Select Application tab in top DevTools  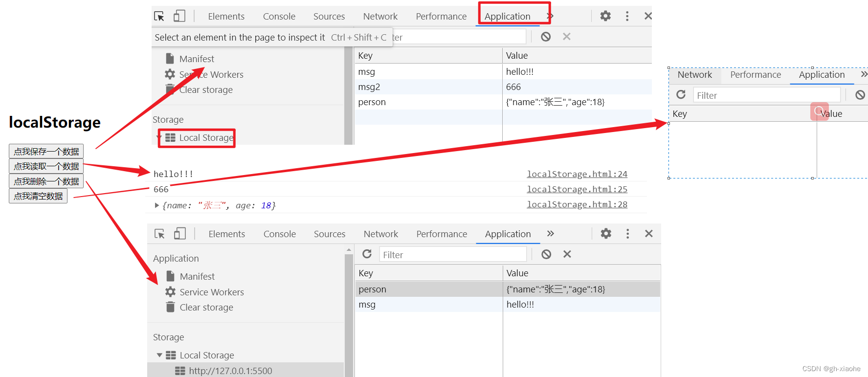tap(508, 16)
